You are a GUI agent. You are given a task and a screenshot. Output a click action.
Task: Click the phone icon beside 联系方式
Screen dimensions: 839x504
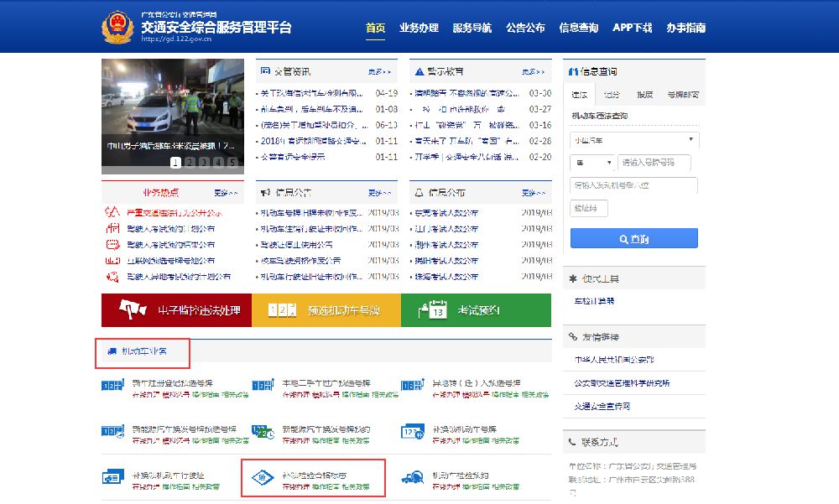click(x=572, y=442)
